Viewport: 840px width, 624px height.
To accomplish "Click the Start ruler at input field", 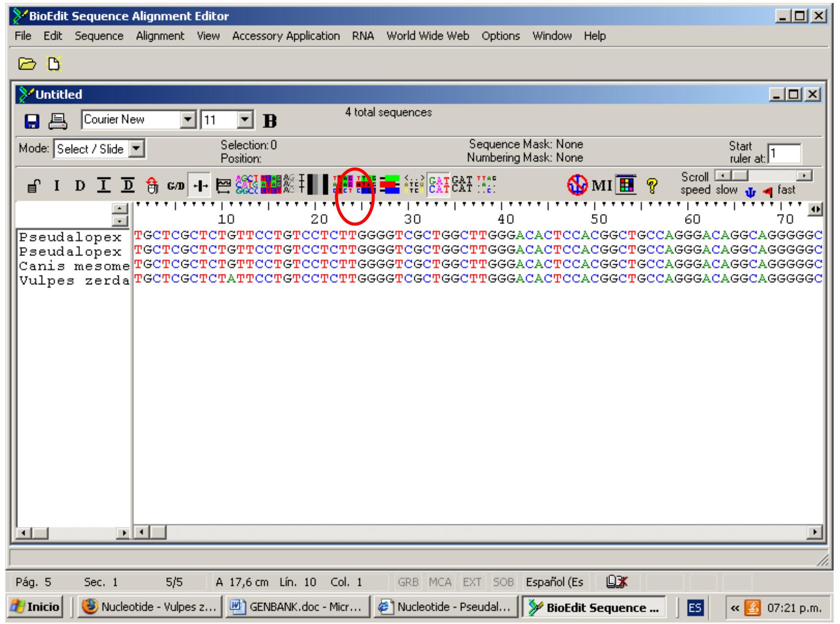I will (784, 154).
